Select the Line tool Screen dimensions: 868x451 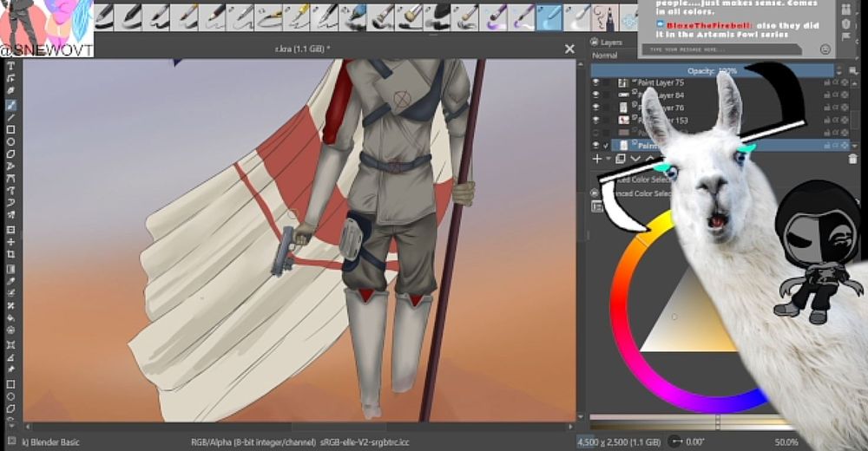pos(10,117)
